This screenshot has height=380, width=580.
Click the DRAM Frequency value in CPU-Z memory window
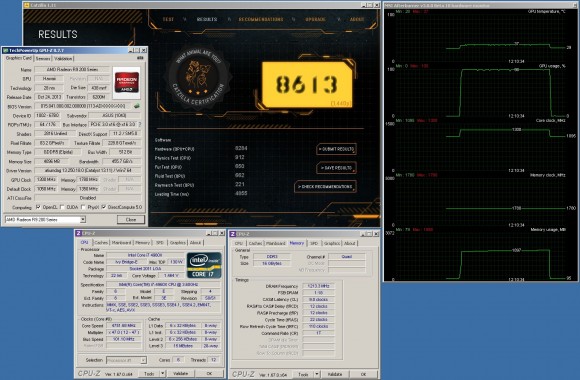(x=318, y=286)
